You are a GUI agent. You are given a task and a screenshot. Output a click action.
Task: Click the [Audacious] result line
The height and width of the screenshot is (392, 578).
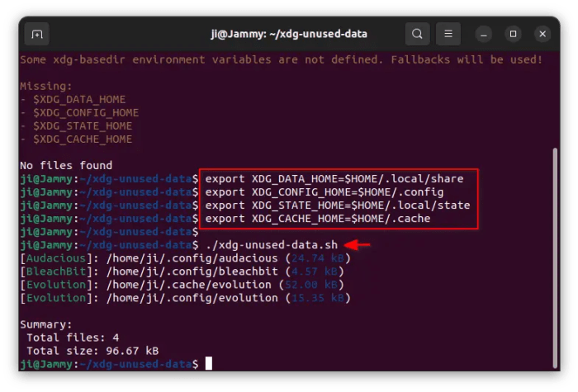point(185,258)
